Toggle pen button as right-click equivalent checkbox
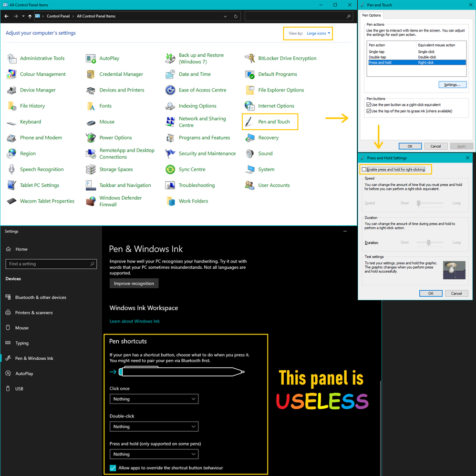Viewport: 476px width, 476px height. pyautogui.click(x=369, y=105)
